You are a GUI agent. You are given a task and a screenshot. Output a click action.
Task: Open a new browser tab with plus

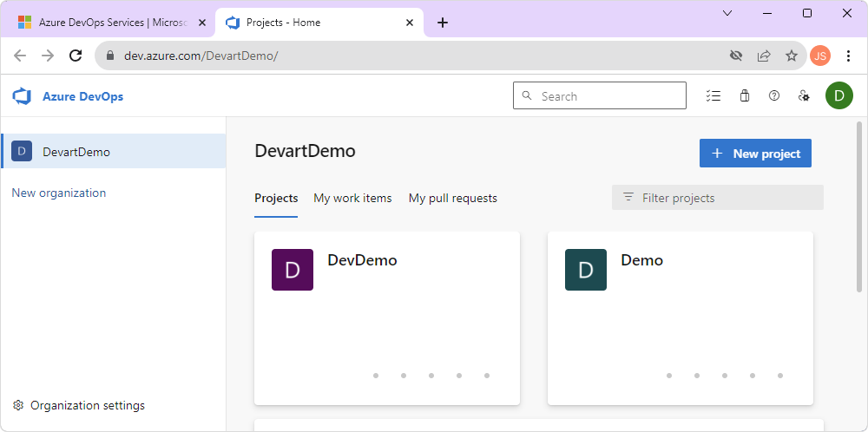point(443,23)
